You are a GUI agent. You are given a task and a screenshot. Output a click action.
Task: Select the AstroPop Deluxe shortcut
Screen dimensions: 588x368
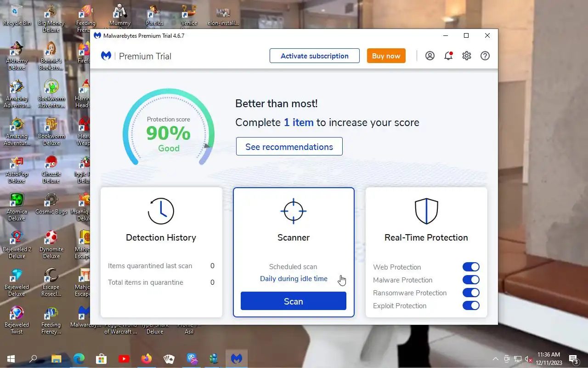[x=17, y=170]
